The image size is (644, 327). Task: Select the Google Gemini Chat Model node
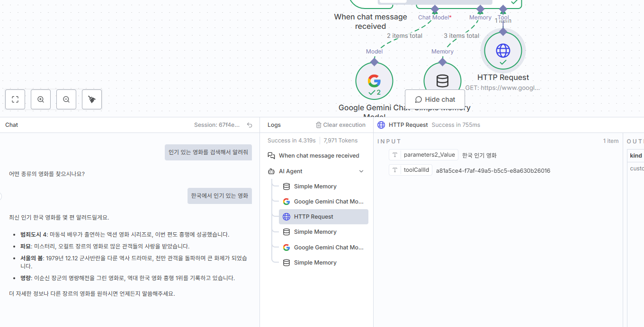(x=374, y=81)
